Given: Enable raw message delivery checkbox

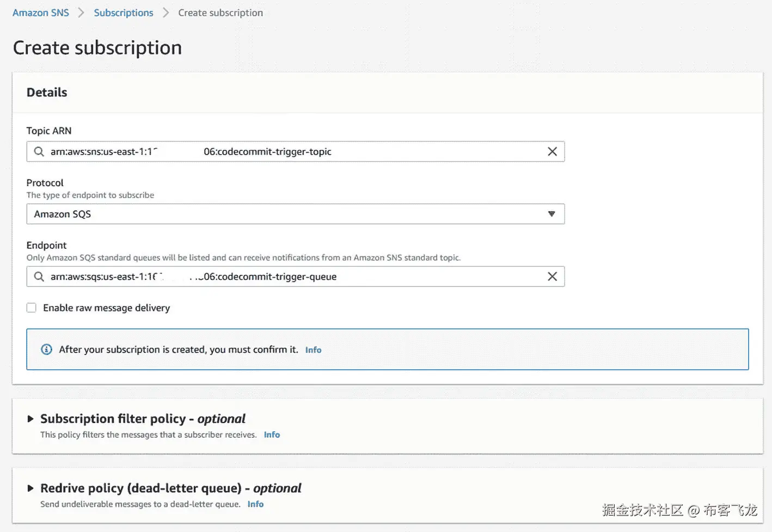Looking at the screenshot, I should [x=32, y=308].
